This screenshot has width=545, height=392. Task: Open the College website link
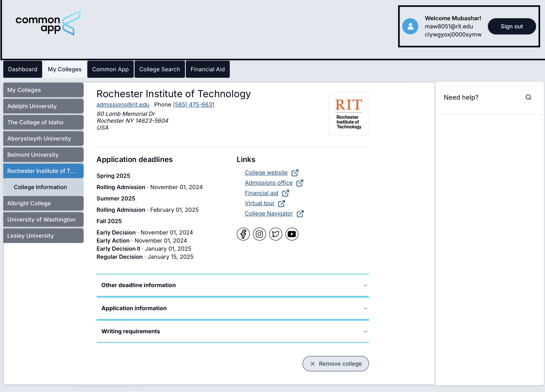point(266,173)
